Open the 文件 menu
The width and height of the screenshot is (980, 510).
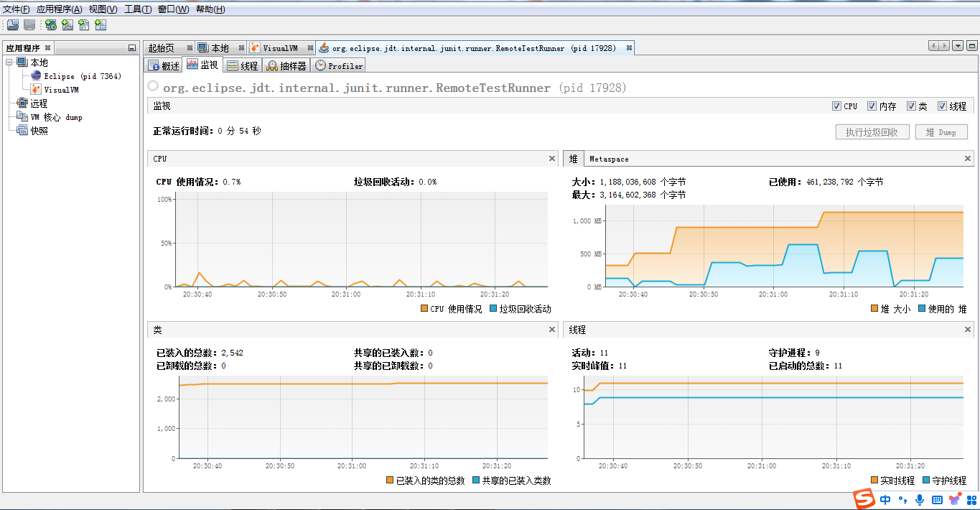17,9
